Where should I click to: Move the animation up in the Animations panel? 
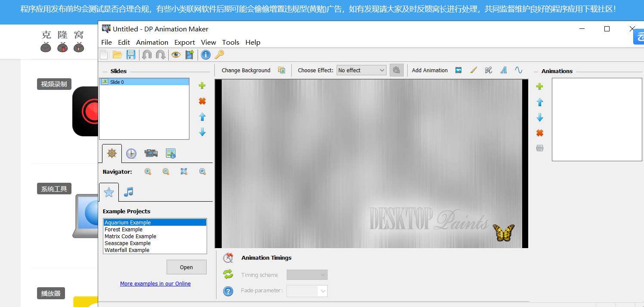click(540, 102)
